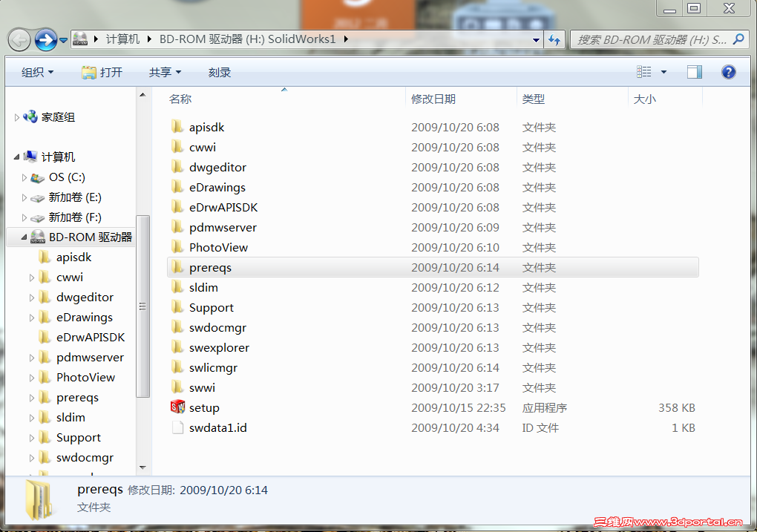Toggle the preview pane button
Image resolution: width=757 pixels, height=532 pixels.
(694, 72)
